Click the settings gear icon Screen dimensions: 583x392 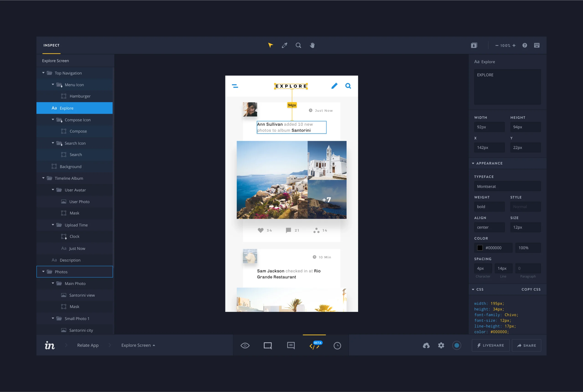(x=441, y=346)
